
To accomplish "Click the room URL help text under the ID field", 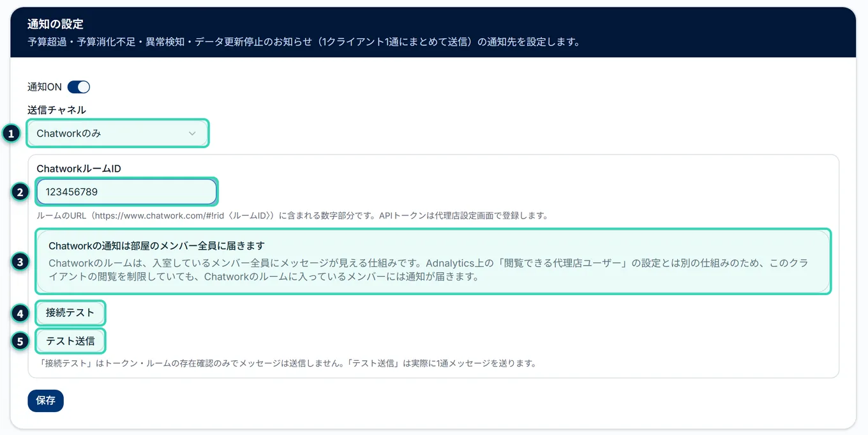I will (292, 216).
